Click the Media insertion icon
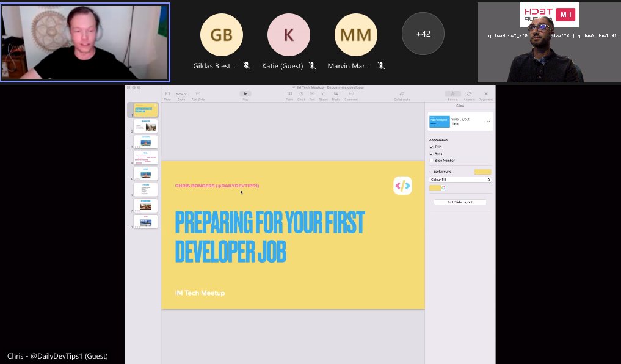Viewport: 621px width, 364px height. pos(336,94)
